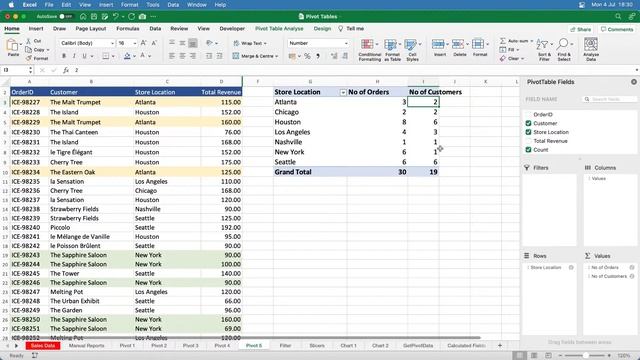Screen dimensions: 640x360
Task: Adjust the zoom slider in status bar
Action: click(585, 356)
